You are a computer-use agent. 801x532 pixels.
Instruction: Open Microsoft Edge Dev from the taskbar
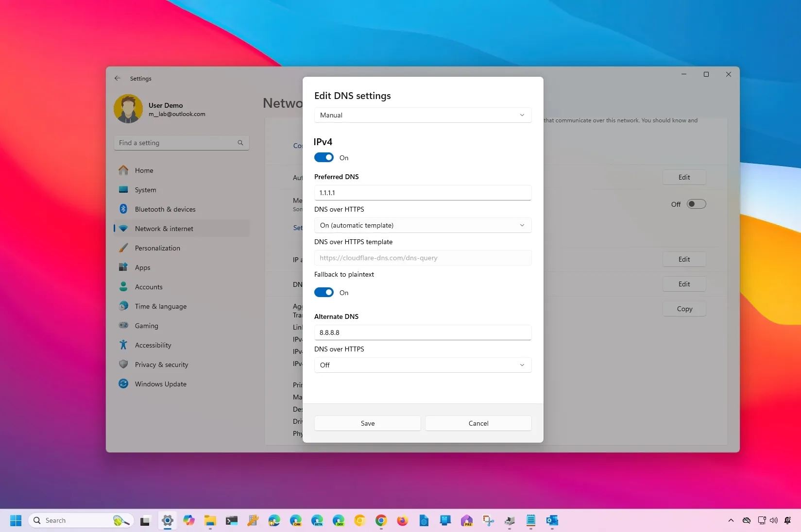(x=339, y=521)
